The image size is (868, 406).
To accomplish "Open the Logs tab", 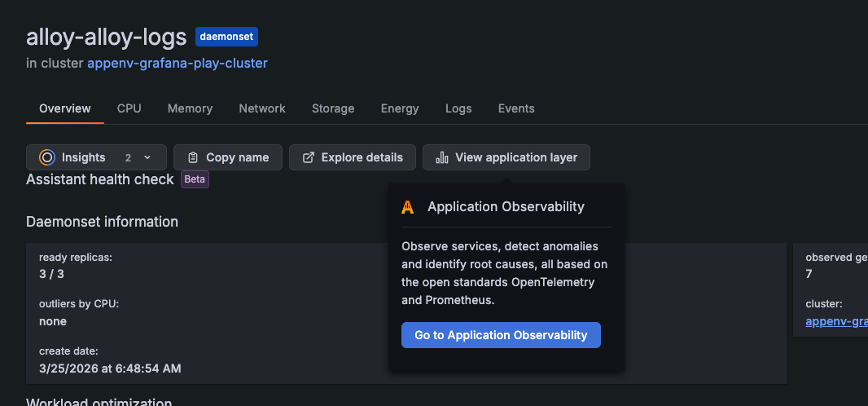I will point(458,108).
